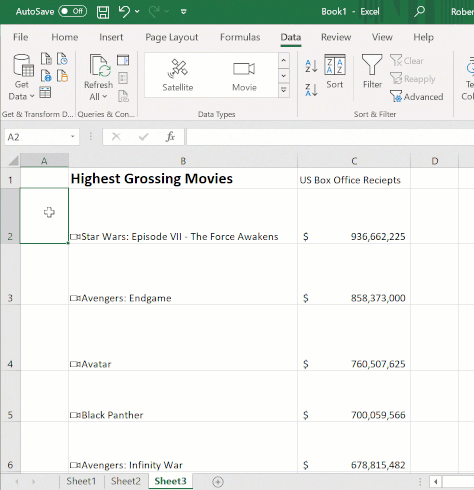The image size is (474, 490).
Task: Select row 3 header
Action: pyautogui.click(x=10, y=274)
